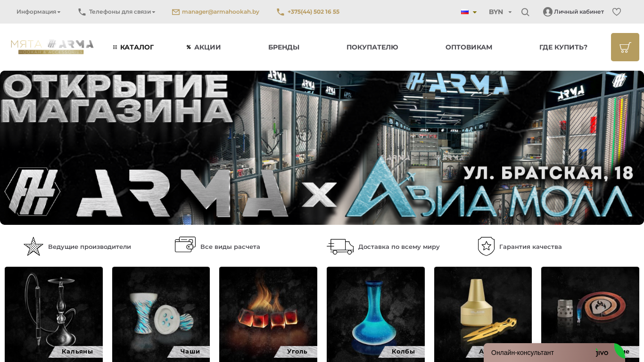Click the user account avatar icon

click(548, 12)
